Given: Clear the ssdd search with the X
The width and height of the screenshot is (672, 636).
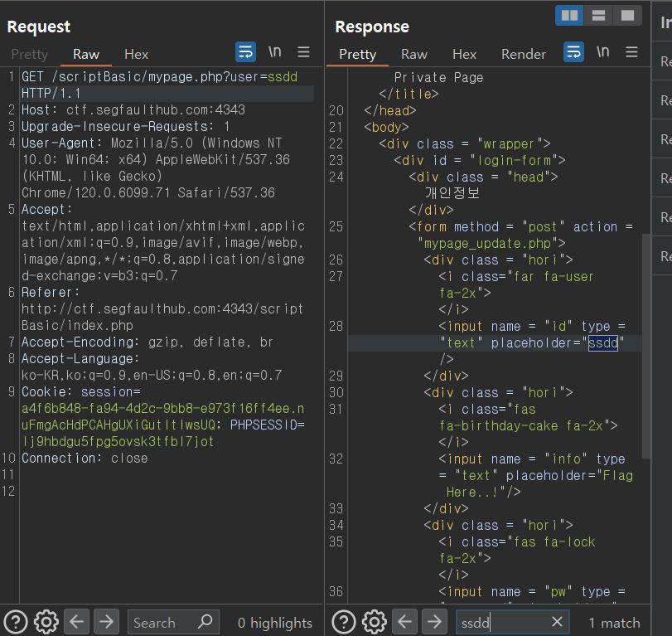Looking at the screenshot, I should [x=558, y=621].
